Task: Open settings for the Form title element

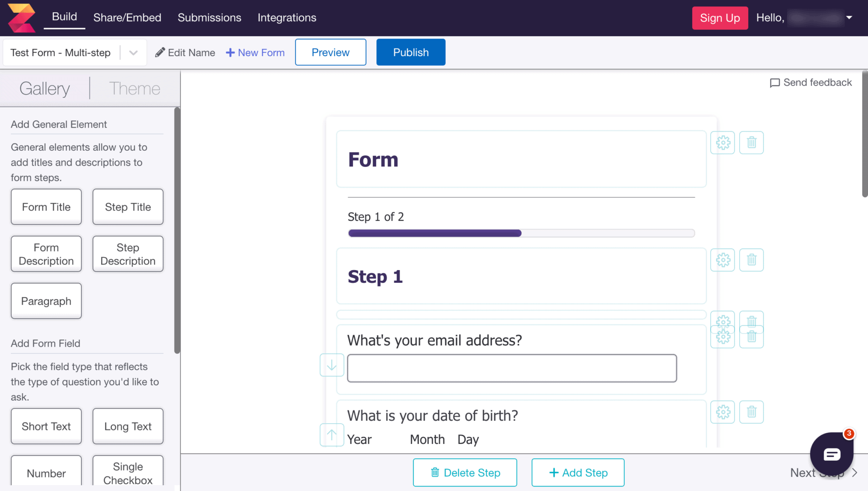Action: (722, 143)
